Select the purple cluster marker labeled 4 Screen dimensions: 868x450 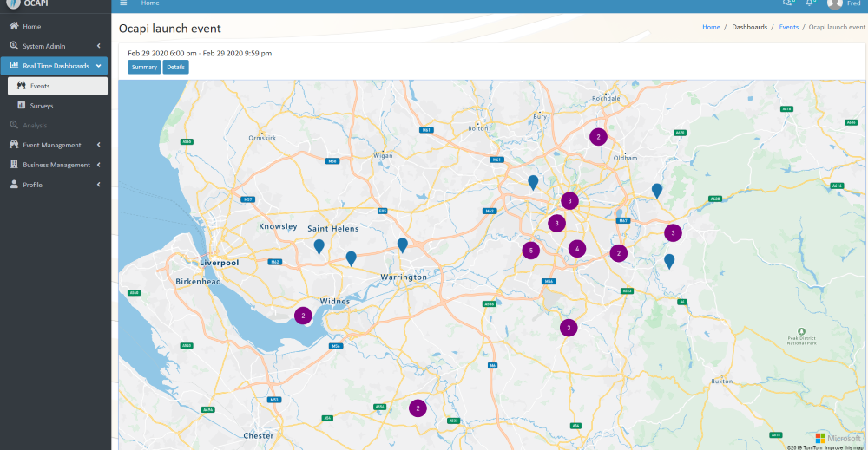577,249
